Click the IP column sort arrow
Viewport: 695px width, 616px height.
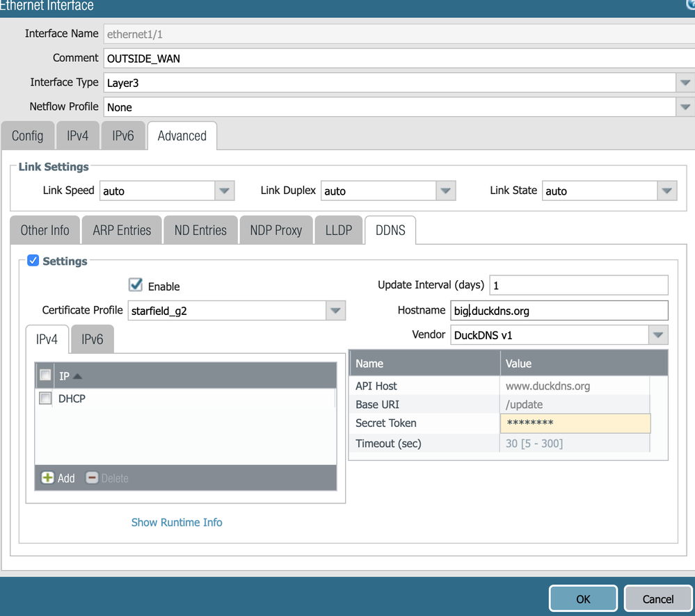point(78,376)
